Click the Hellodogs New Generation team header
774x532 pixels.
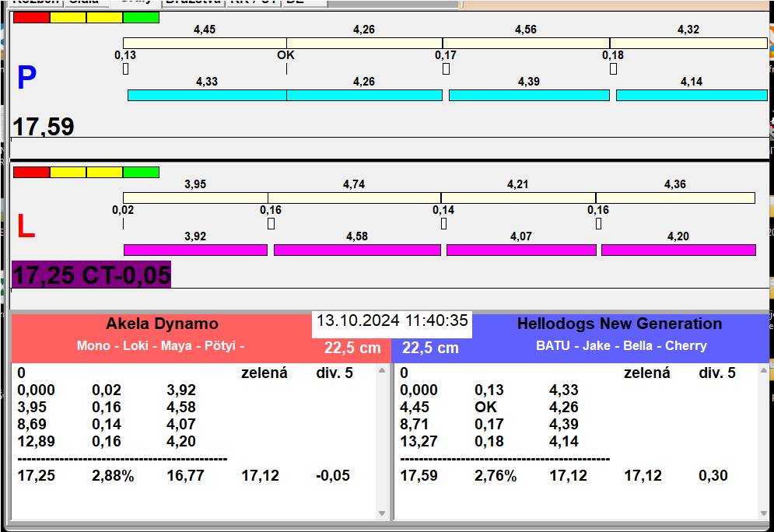(x=619, y=324)
